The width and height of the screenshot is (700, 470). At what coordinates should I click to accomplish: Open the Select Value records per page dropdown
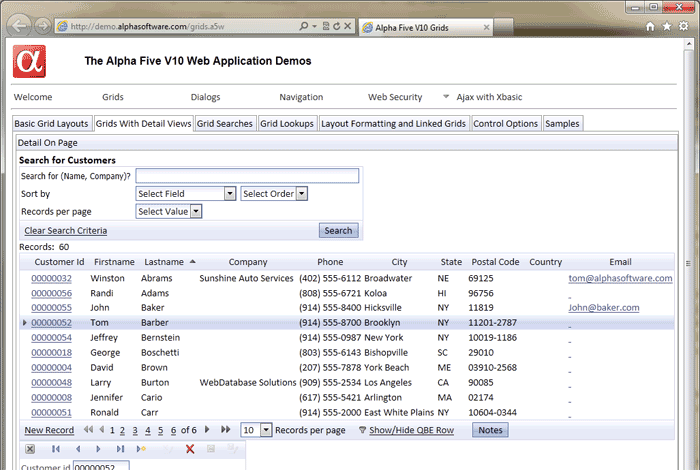pos(196,212)
